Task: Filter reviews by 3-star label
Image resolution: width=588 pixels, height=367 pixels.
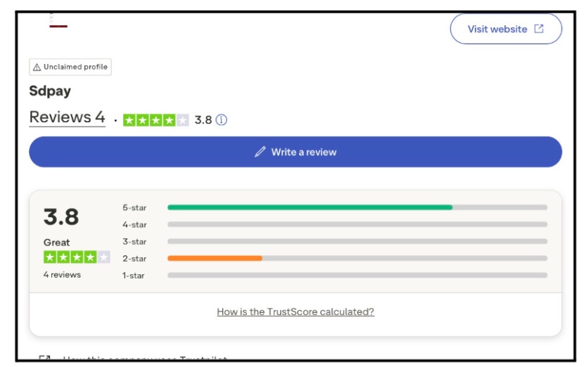Action: point(134,241)
